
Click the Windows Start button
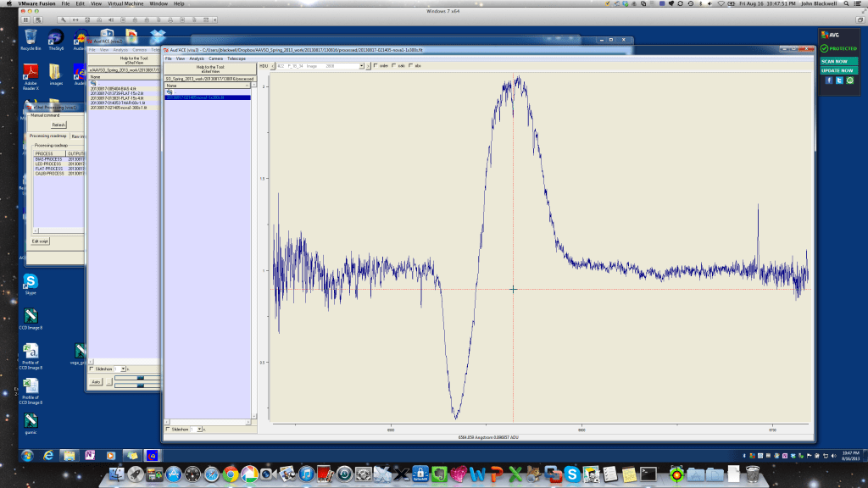click(28, 456)
